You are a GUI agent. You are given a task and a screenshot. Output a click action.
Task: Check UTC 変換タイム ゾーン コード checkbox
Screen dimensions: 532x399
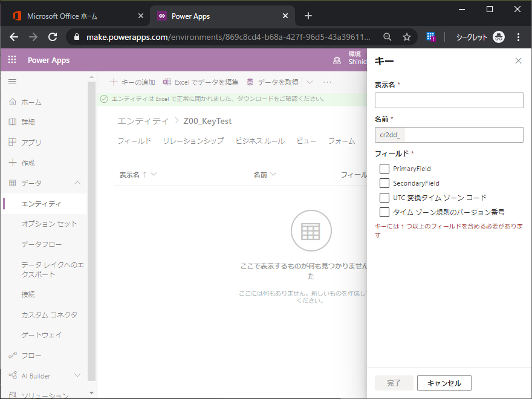[384, 198]
